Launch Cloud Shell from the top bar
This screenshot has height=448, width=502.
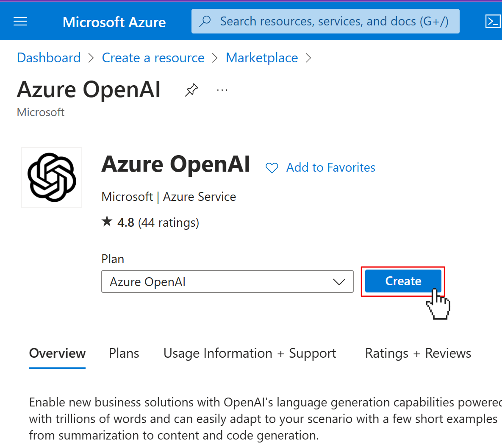point(493,22)
